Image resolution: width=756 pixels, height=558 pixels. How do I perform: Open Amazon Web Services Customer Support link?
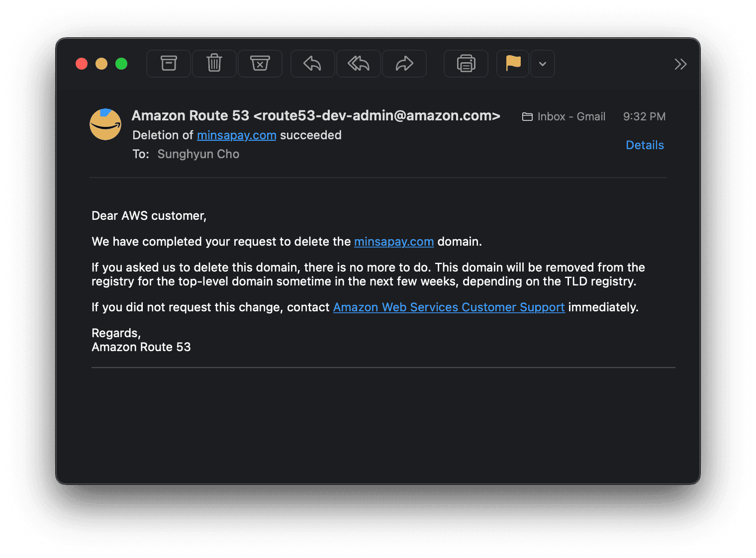tap(449, 307)
